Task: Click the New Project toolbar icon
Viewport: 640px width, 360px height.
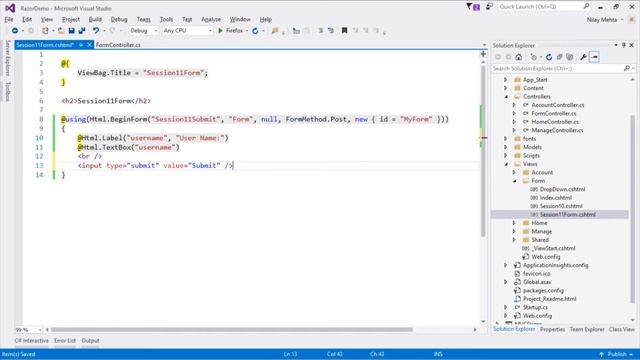Action: [x=45, y=31]
